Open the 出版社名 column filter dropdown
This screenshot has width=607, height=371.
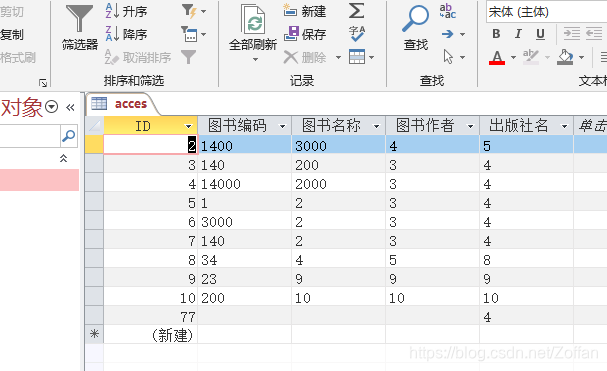pos(564,126)
